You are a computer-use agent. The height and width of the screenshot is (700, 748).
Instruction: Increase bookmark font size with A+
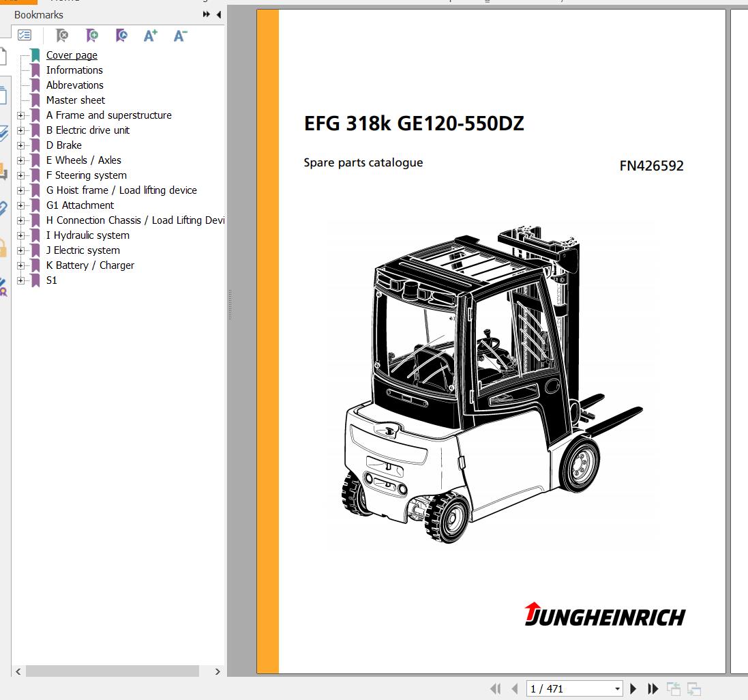pos(151,35)
